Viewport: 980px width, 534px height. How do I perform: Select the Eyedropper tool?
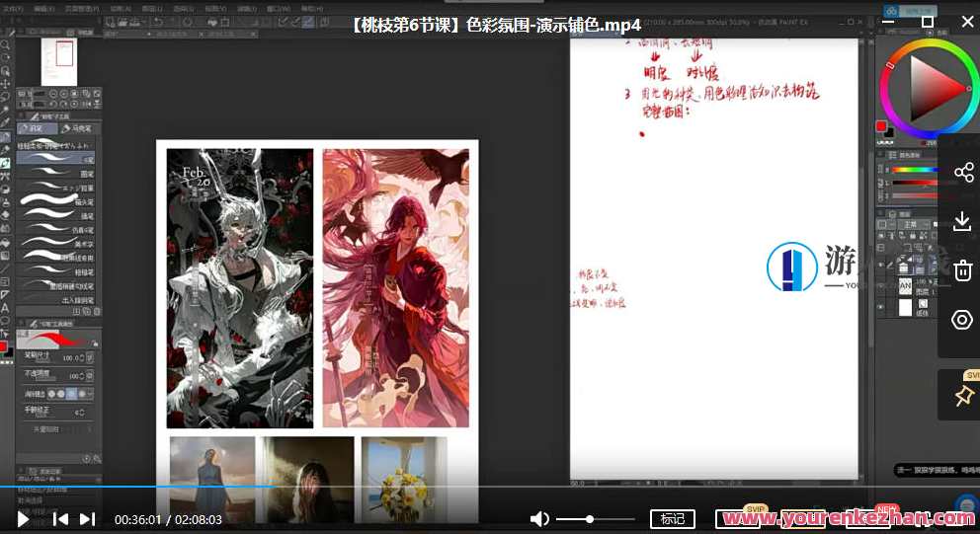click(x=5, y=123)
